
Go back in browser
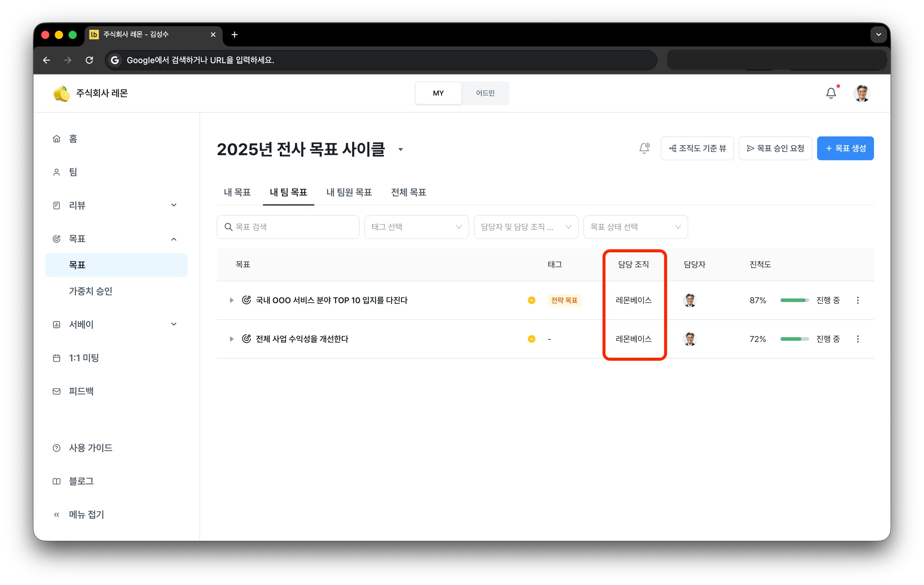coord(46,60)
